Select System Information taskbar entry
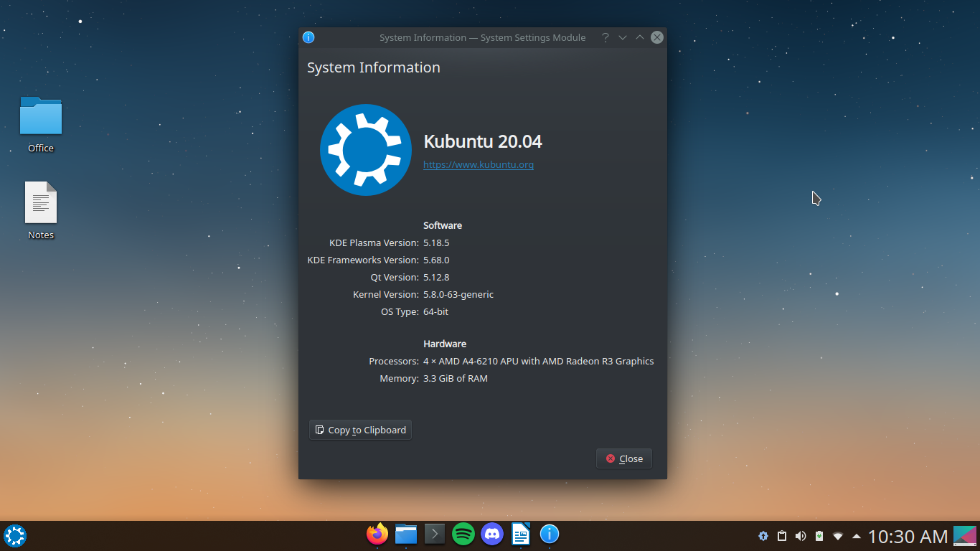 coord(550,534)
